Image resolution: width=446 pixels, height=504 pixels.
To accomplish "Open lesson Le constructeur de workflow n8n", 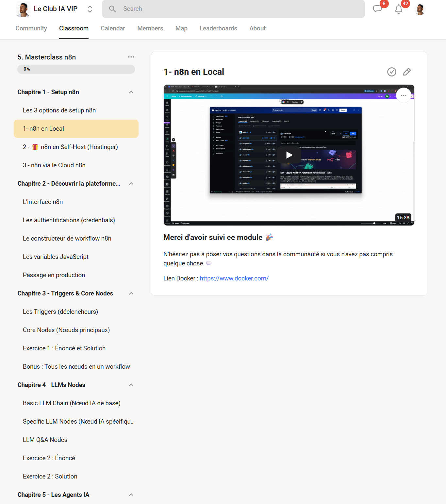I will click(x=76, y=239).
